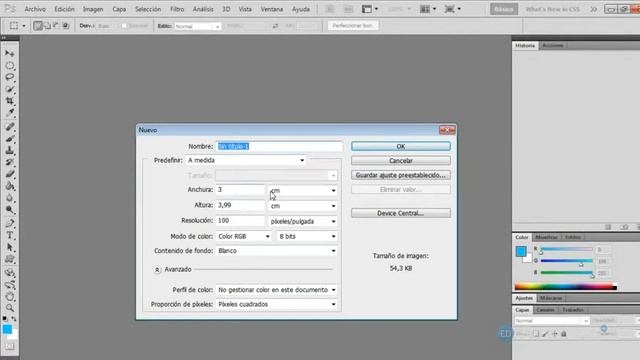Open the Filtro menu

click(177, 9)
